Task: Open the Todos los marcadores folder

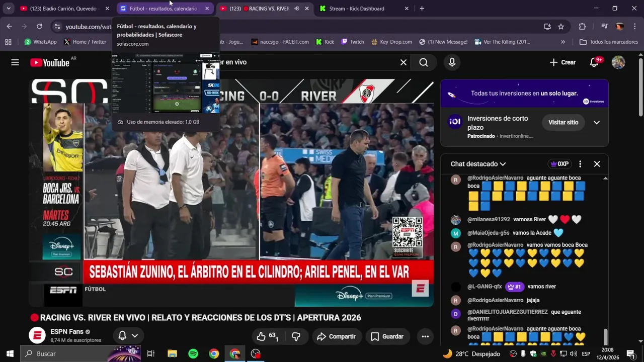Action: pyautogui.click(x=609, y=42)
